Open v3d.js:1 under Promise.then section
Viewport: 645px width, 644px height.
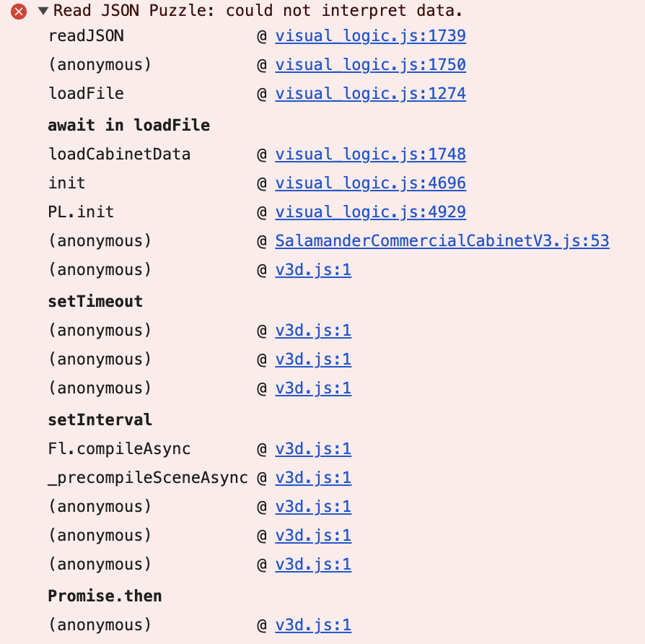pos(313,625)
